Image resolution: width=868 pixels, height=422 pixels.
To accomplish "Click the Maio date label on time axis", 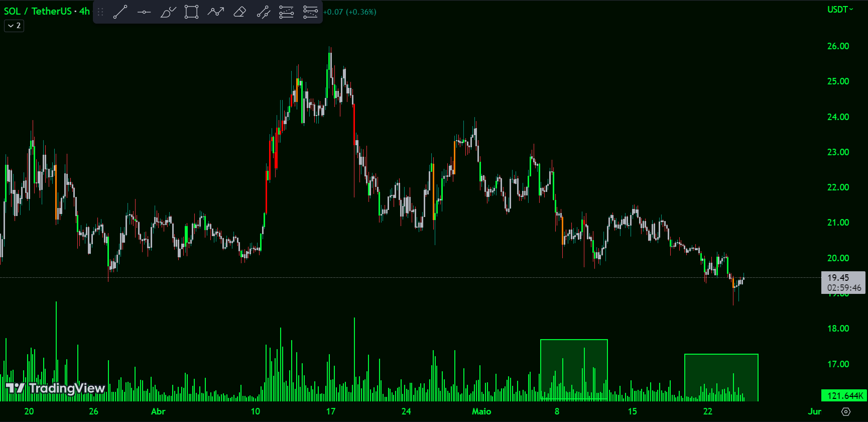I will pyautogui.click(x=481, y=411).
